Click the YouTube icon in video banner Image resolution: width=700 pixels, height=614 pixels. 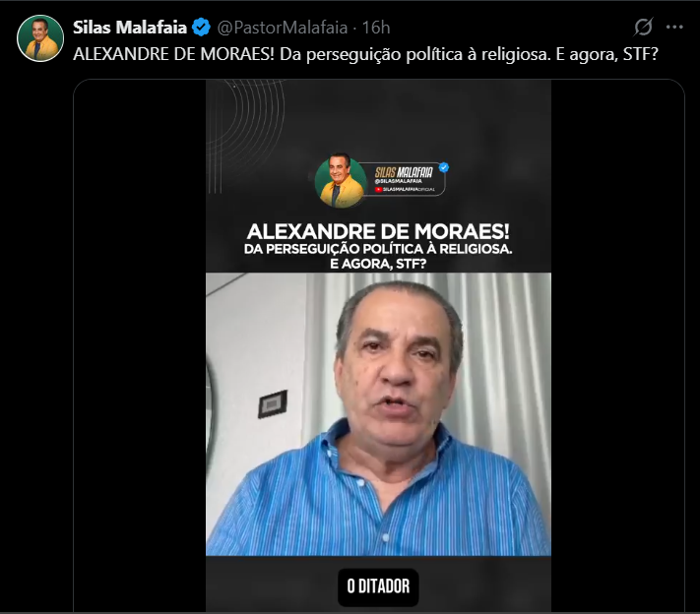378,189
